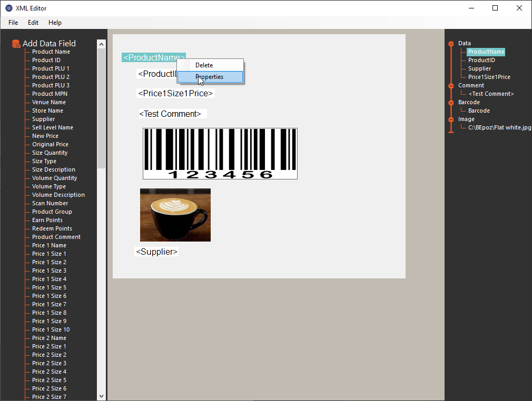Image resolution: width=532 pixels, height=401 pixels.
Task: Add the Price 2 Size 3 data field
Action: (x=49, y=364)
